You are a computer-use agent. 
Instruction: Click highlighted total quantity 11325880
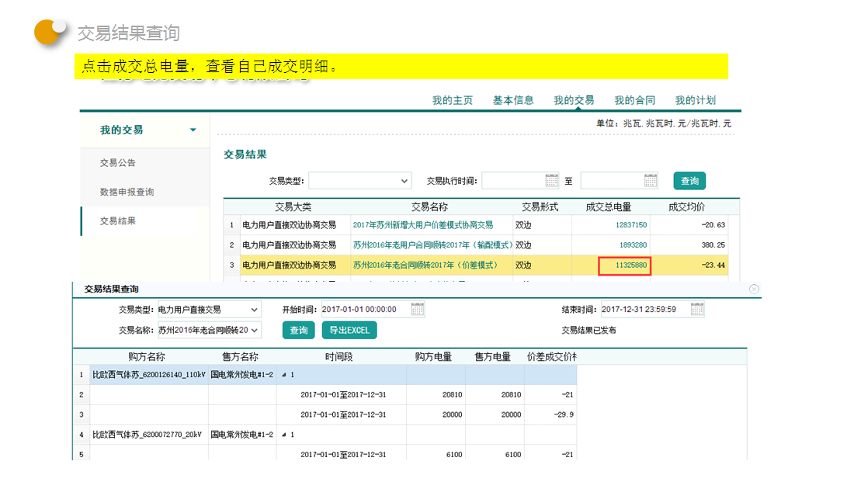click(x=624, y=265)
